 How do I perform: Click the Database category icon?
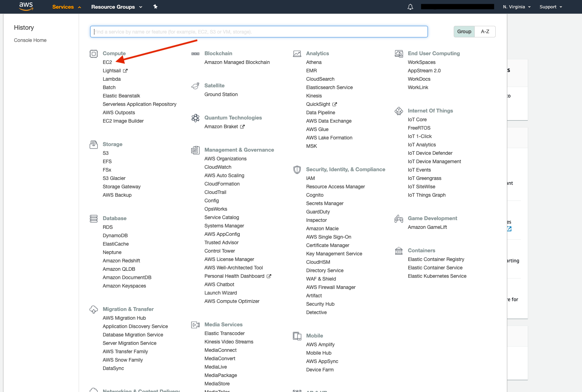[x=94, y=219]
